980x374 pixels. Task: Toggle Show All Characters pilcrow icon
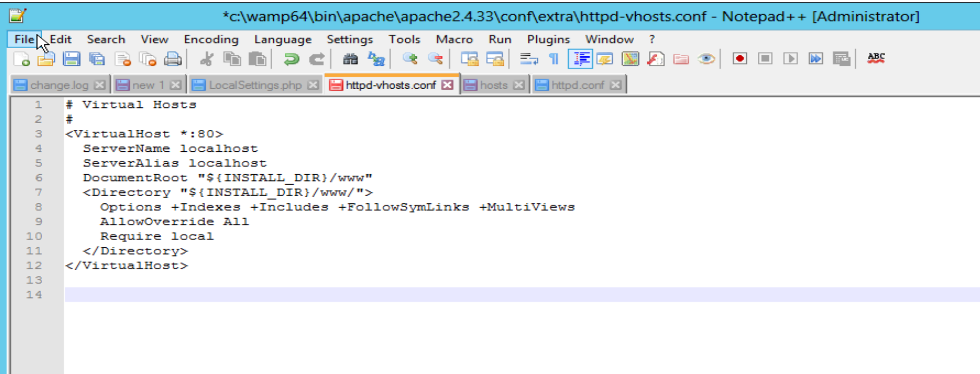click(x=554, y=59)
